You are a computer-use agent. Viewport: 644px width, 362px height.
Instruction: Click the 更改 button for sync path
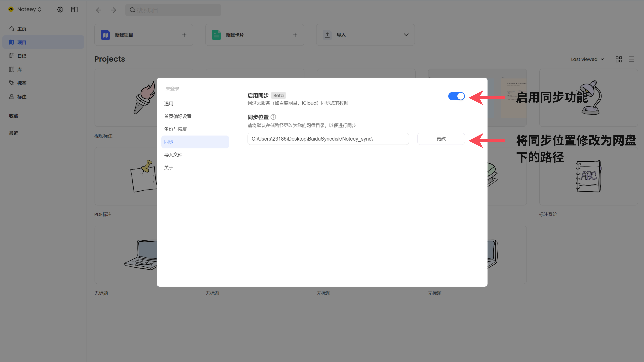click(441, 139)
